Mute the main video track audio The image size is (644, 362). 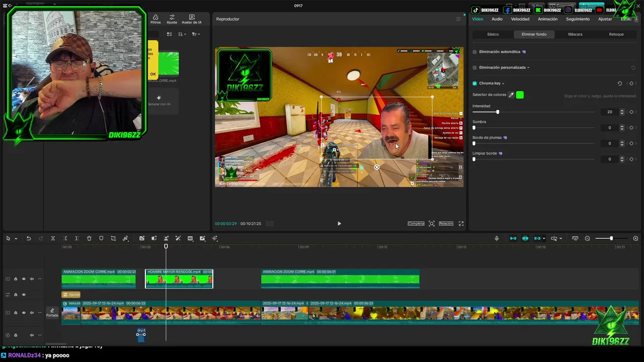(x=32, y=313)
